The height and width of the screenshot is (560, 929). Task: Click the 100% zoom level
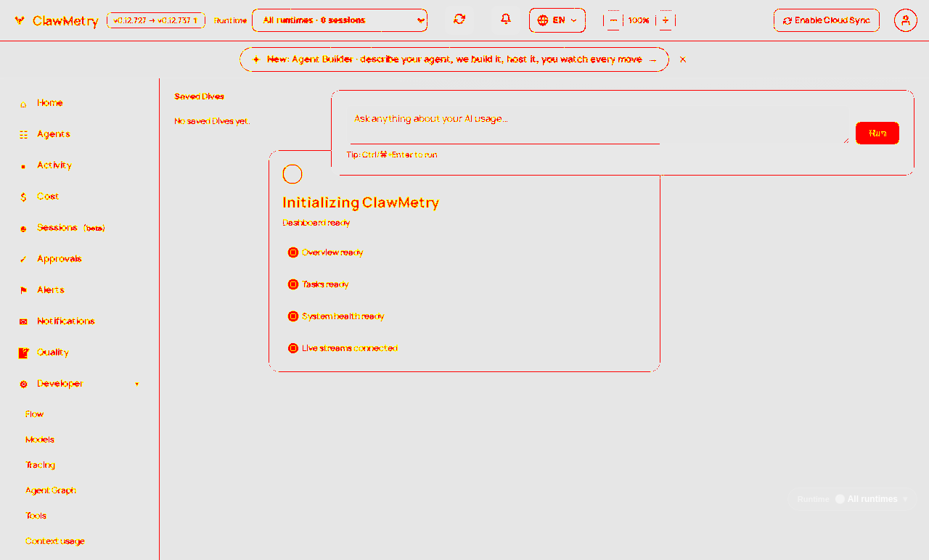pos(639,20)
